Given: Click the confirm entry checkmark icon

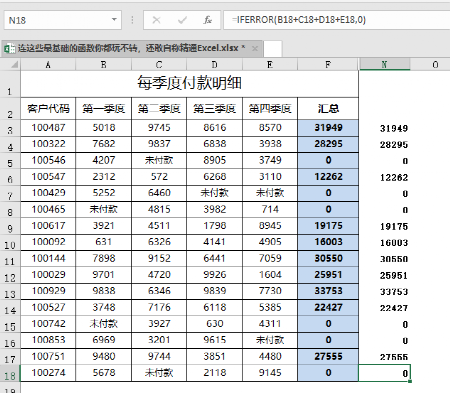Looking at the screenshot, I should 182,20.
